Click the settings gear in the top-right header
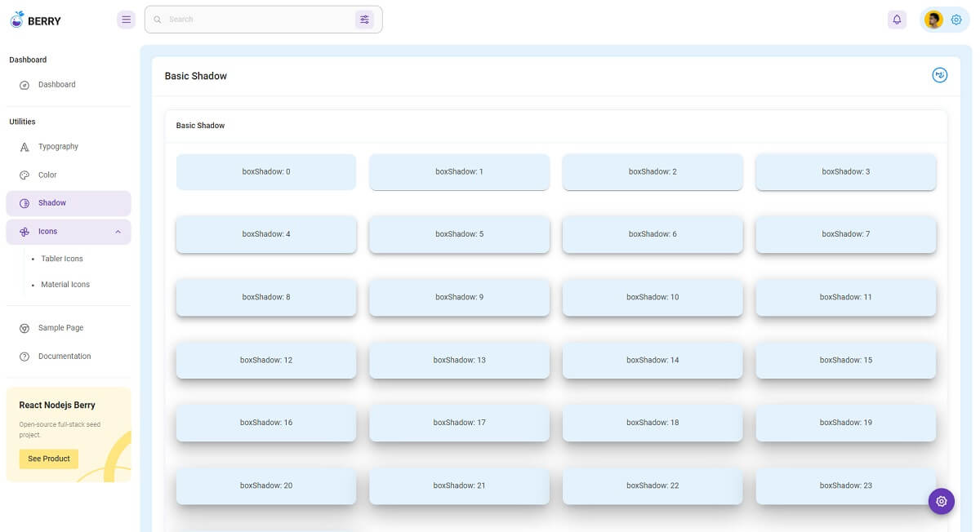980x532 pixels. pos(956,19)
